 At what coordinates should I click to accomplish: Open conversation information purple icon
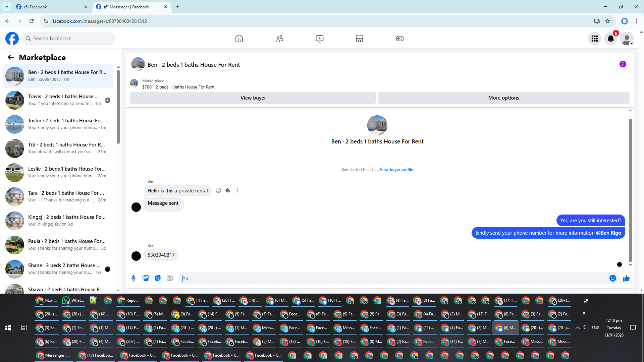coord(623,64)
